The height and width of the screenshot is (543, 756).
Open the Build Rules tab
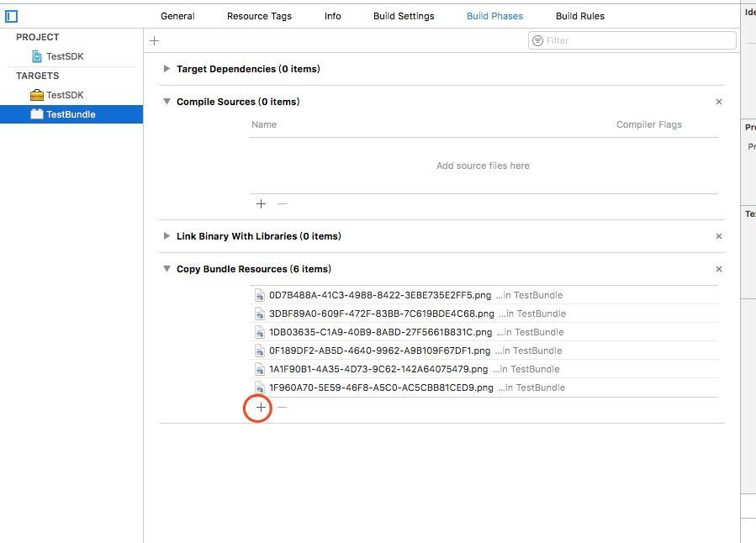click(x=580, y=16)
